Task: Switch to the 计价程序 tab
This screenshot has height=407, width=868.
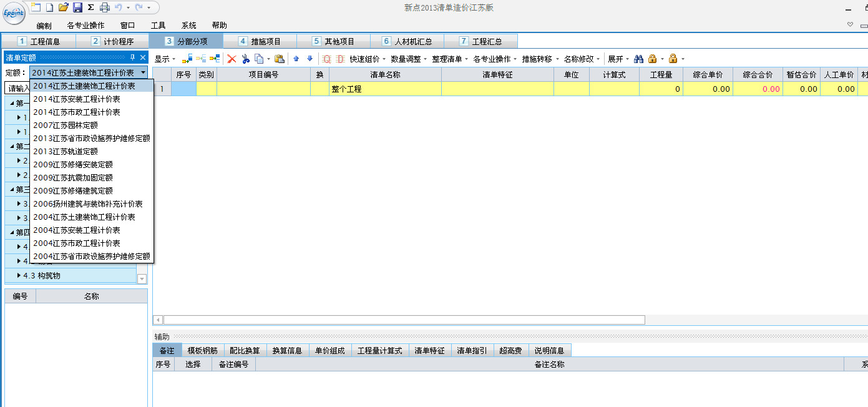Action: pyautogui.click(x=112, y=41)
